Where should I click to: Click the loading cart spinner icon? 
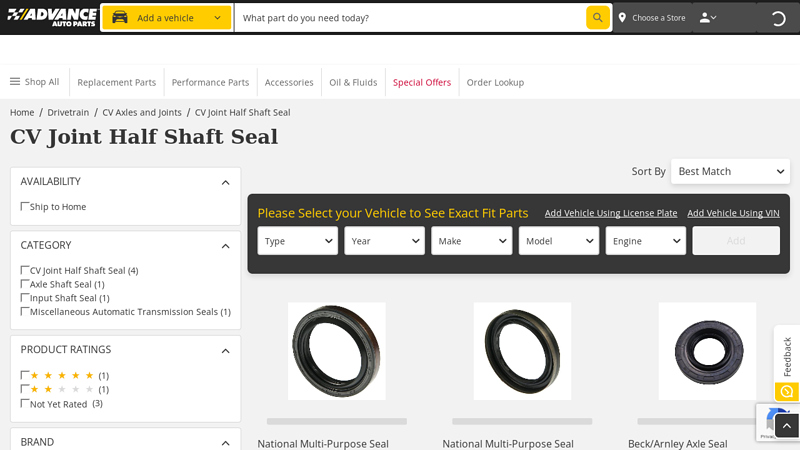778,18
